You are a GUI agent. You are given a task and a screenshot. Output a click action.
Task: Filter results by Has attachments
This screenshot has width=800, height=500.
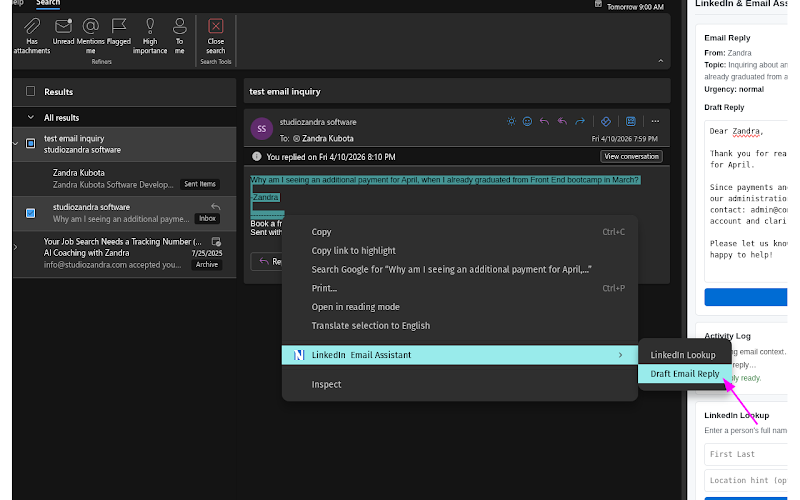(32, 36)
